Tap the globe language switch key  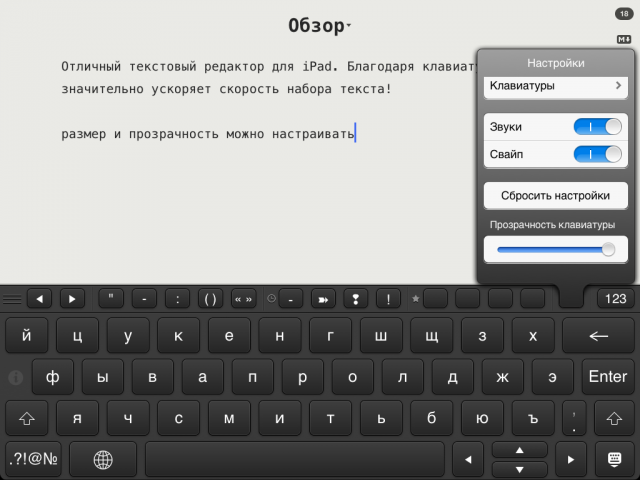(x=103, y=459)
